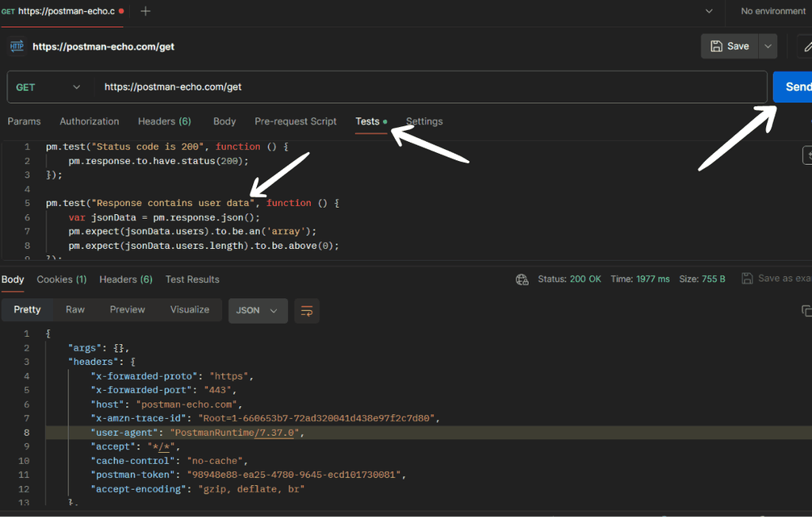Expand the JSON format dropdown
Screen dimensions: 812x517
pos(258,311)
